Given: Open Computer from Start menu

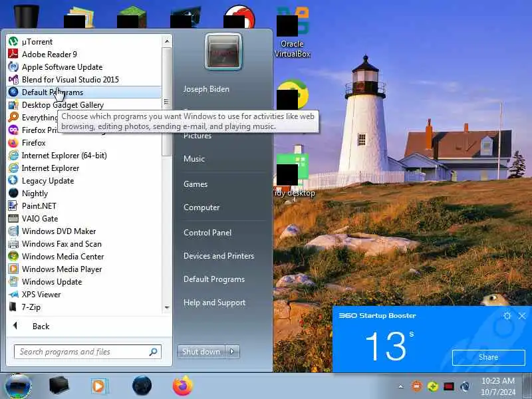Looking at the screenshot, I should (x=201, y=207).
